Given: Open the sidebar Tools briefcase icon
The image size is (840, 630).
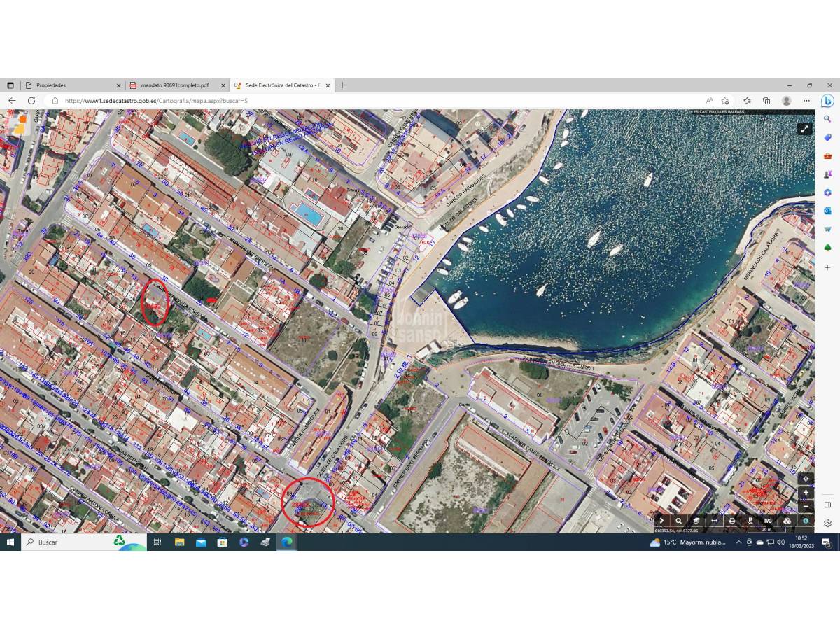Looking at the screenshot, I should [x=827, y=155].
